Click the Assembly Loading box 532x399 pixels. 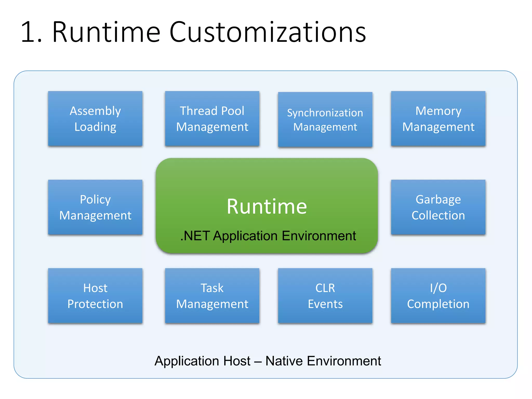tap(95, 119)
